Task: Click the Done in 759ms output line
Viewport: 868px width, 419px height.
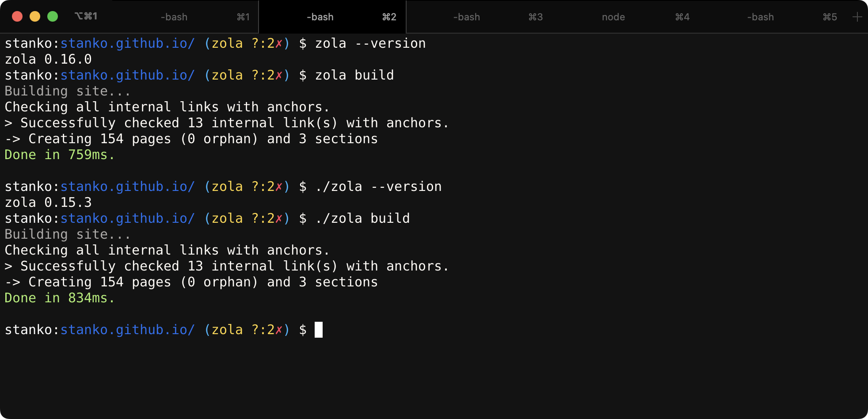Action: [x=59, y=154]
